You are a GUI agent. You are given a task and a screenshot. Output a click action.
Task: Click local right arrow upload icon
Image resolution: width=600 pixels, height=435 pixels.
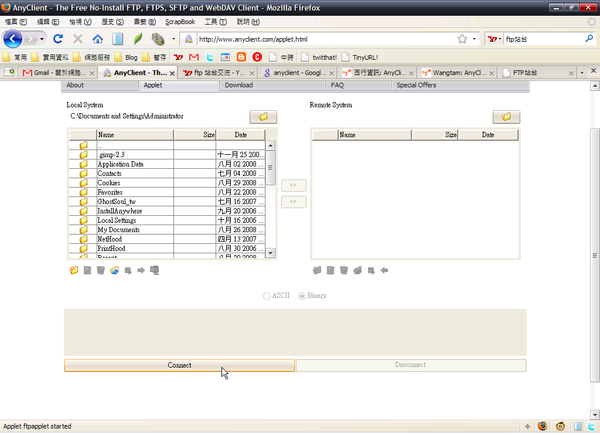click(x=141, y=270)
